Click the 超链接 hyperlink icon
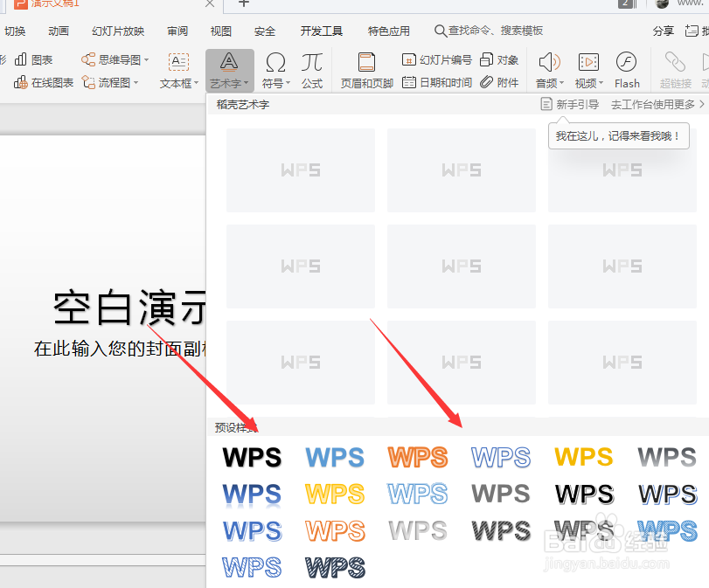 coord(675,62)
